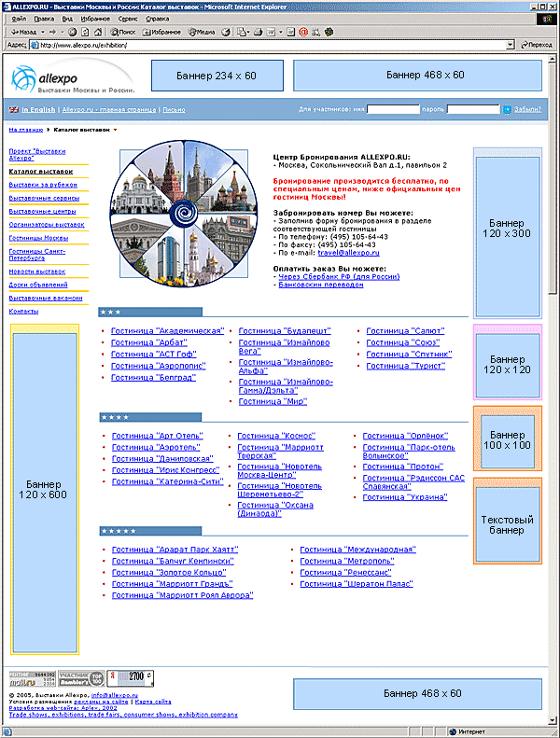Click the UK flag icon beside In English
This screenshot has width=560, height=738.
[14, 110]
